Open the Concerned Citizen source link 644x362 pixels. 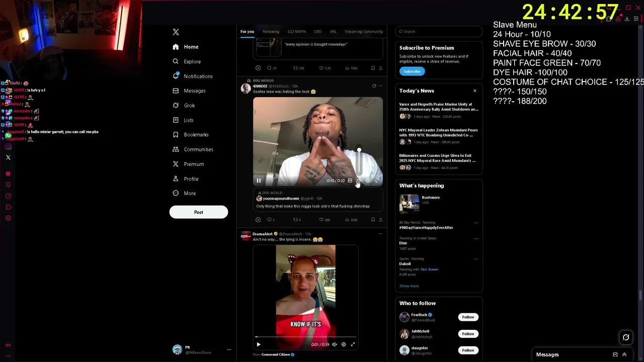276,354
